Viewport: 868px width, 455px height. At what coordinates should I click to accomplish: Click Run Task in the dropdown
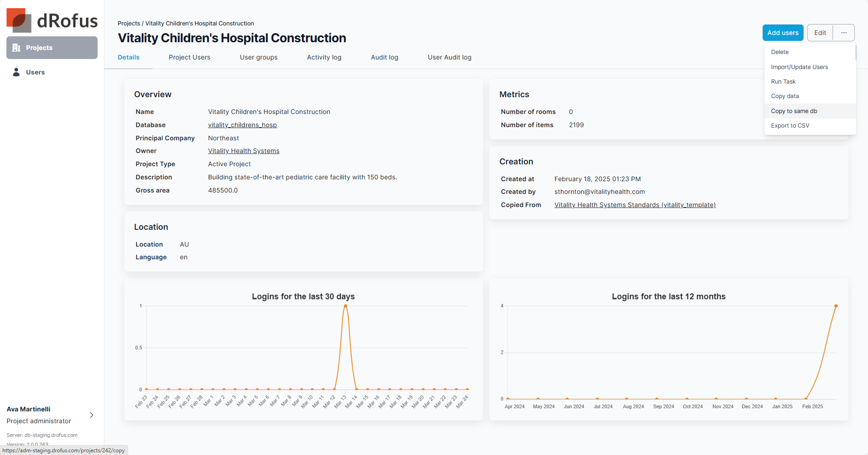[x=783, y=82]
